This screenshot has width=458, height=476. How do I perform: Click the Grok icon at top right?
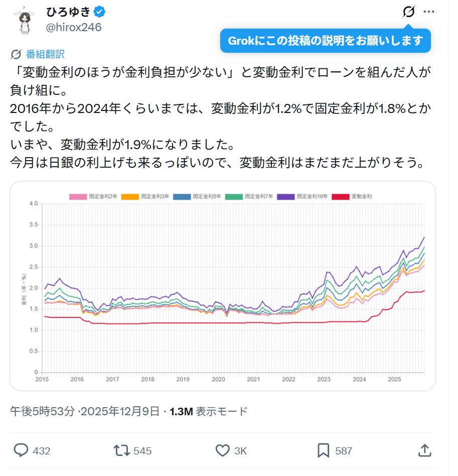(x=409, y=12)
